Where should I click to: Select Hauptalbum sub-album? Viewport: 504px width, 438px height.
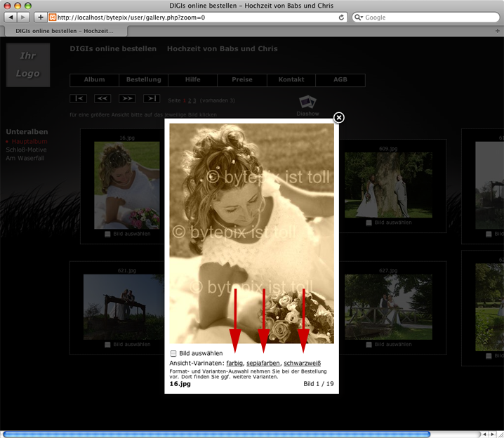29,141
